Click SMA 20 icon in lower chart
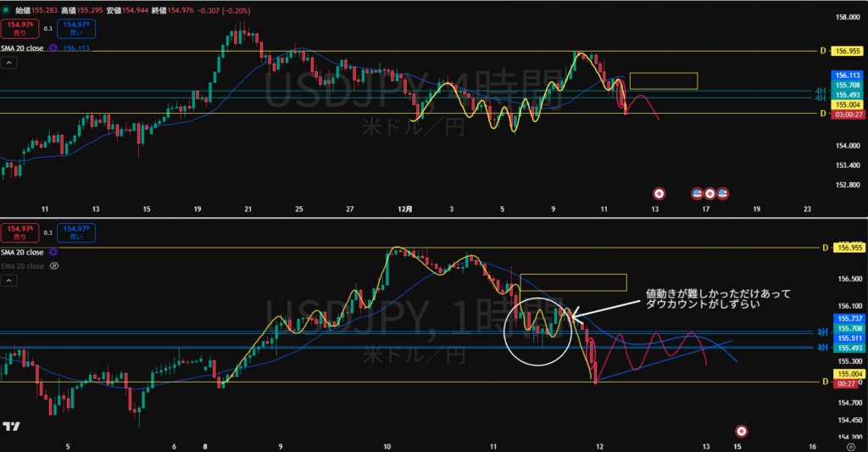868x452 pixels. [x=53, y=253]
